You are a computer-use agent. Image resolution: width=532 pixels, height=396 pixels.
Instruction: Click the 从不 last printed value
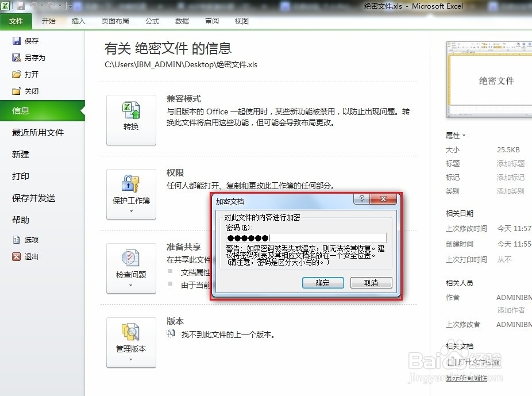click(504, 260)
